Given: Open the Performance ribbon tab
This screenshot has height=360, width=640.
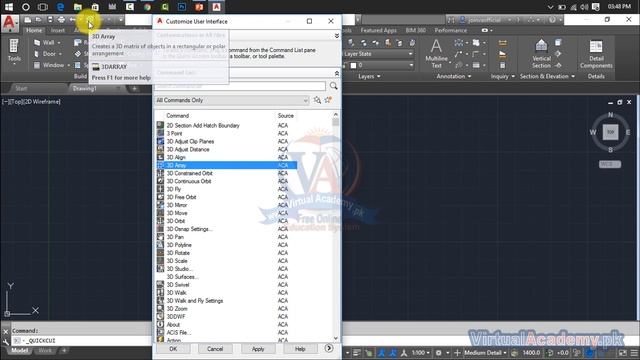Looking at the screenshot, I should tap(451, 30).
